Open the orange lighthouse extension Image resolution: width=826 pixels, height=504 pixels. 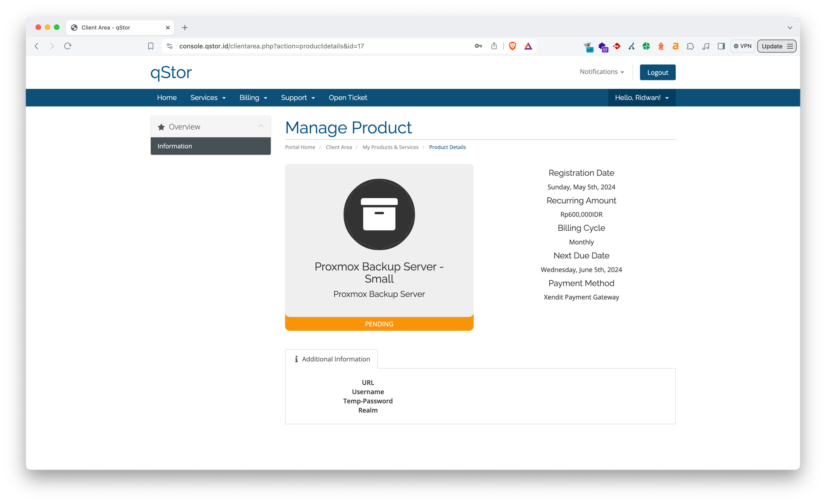click(x=661, y=46)
